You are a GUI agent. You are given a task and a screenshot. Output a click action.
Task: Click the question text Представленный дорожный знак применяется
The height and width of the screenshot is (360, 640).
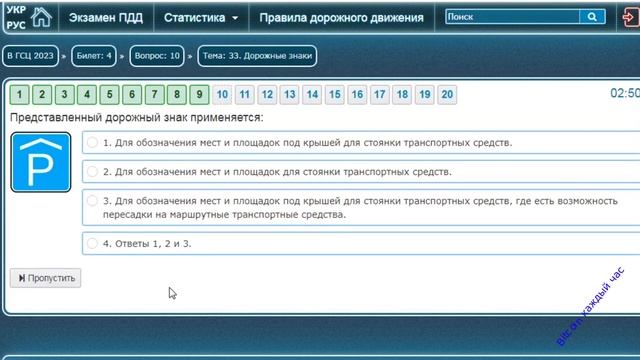tap(137, 118)
